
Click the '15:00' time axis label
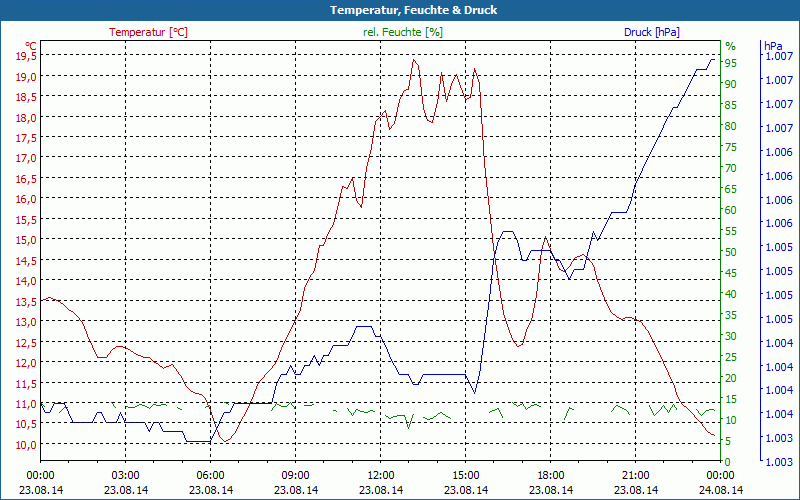point(466,476)
